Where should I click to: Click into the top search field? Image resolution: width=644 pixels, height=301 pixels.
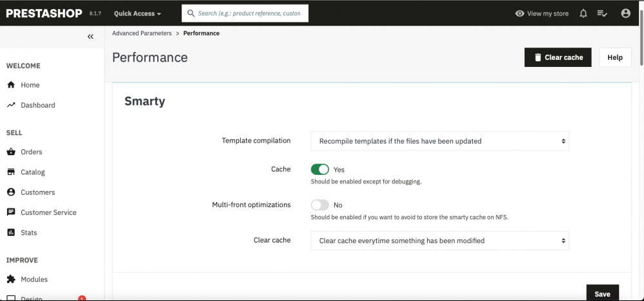pyautogui.click(x=249, y=13)
